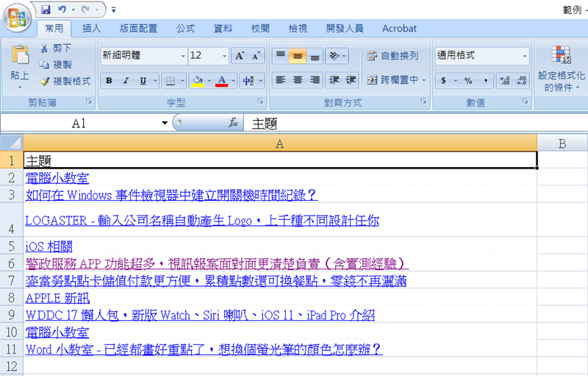Apply comma style
The width and height of the screenshot is (588, 376).
(485, 81)
